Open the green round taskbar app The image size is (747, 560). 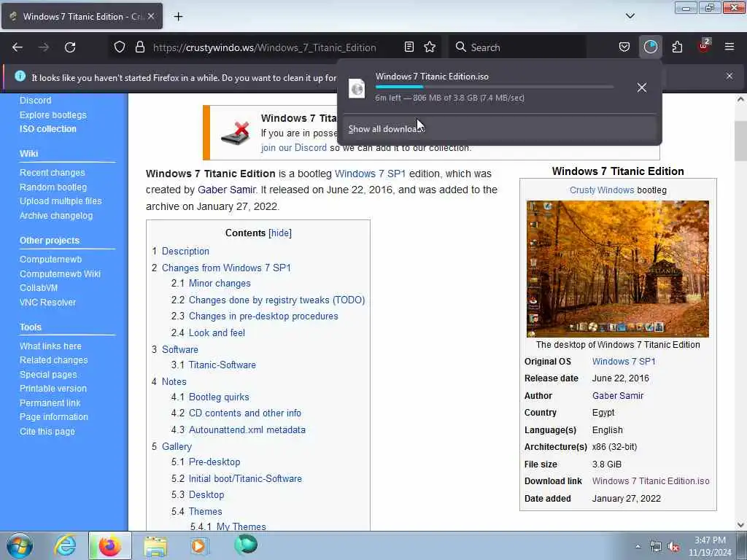tap(246, 545)
